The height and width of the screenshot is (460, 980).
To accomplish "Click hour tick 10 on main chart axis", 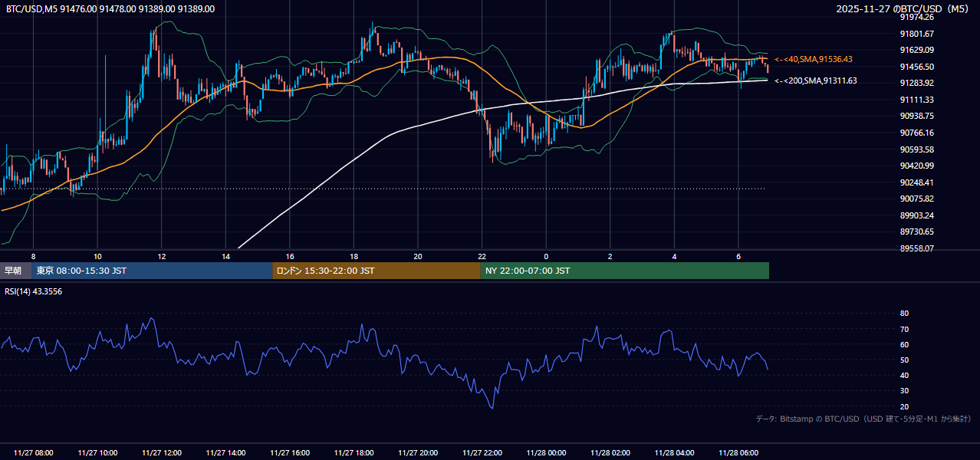I will [x=97, y=256].
